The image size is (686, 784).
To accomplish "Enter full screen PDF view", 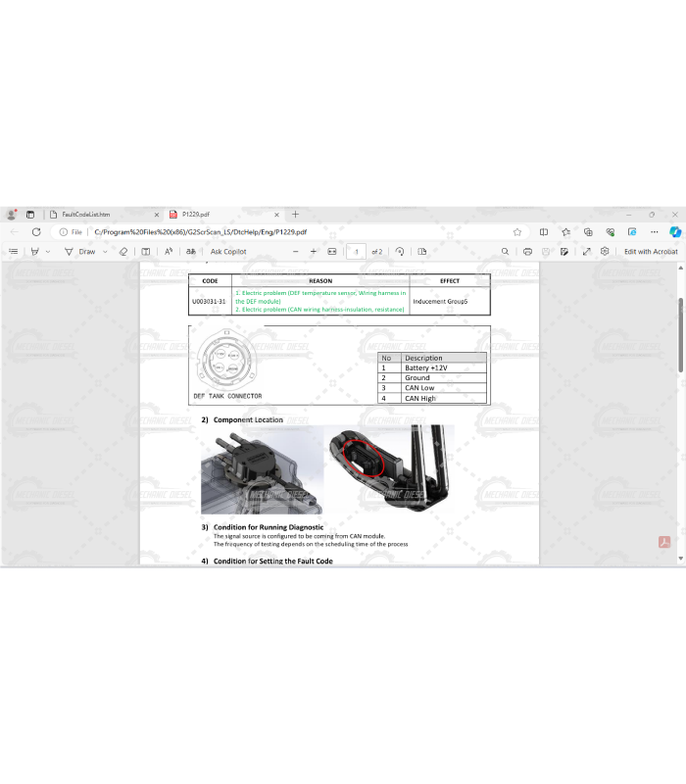I will [586, 252].
